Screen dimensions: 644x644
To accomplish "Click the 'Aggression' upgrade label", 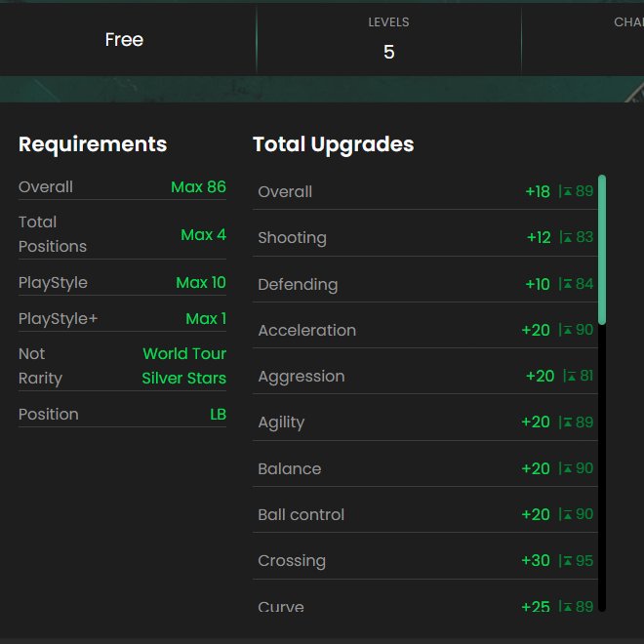I will [x=302, y=377].
